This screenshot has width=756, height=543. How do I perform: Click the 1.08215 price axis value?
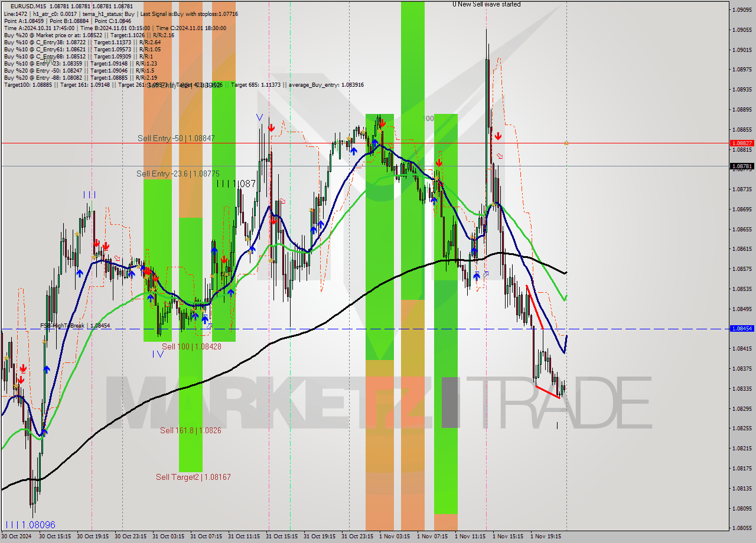coord(742,448)
